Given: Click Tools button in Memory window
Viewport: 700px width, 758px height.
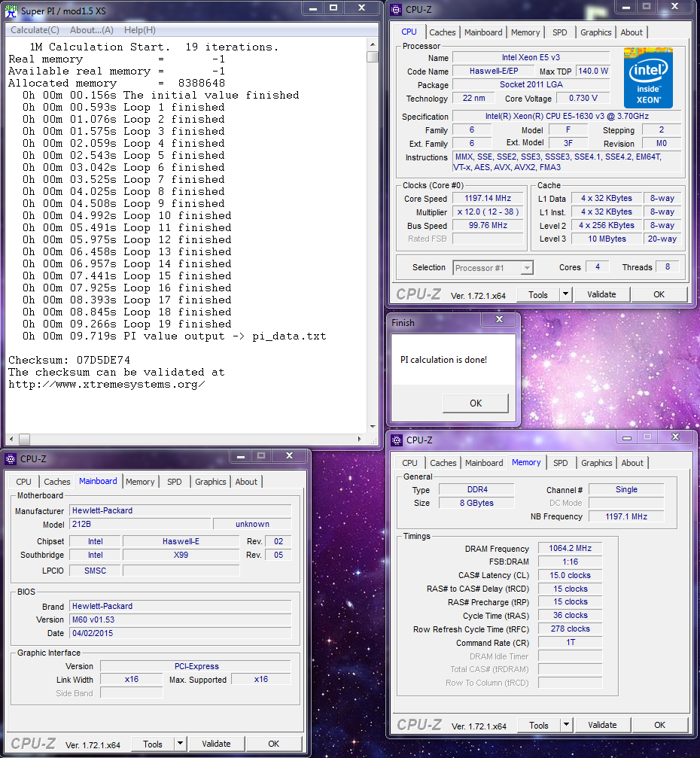Looking at the screenshot, I should pyautogui.click(x=538, y=726).
